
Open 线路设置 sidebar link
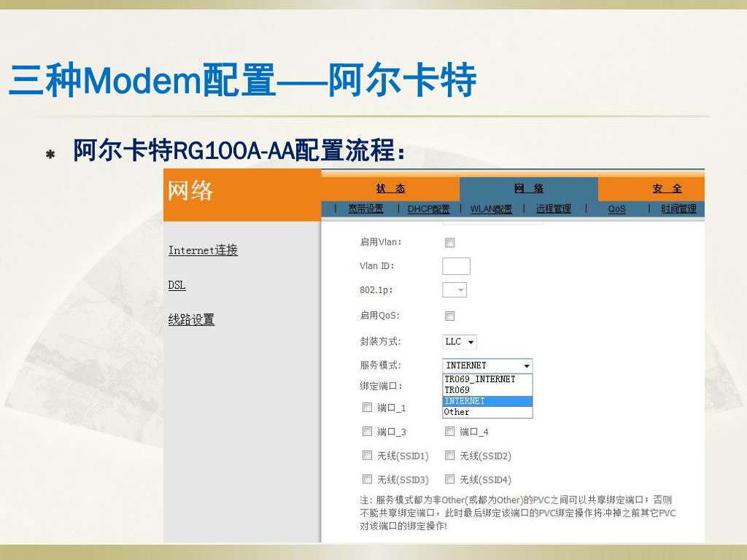point(191,319)
